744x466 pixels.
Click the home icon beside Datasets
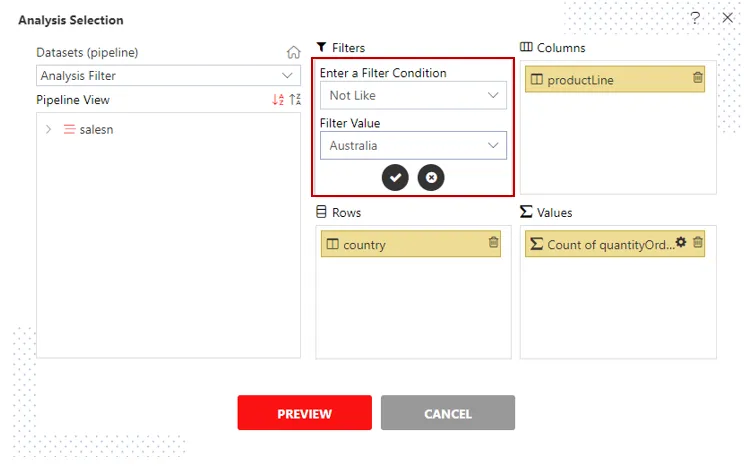tap(294, 52)
